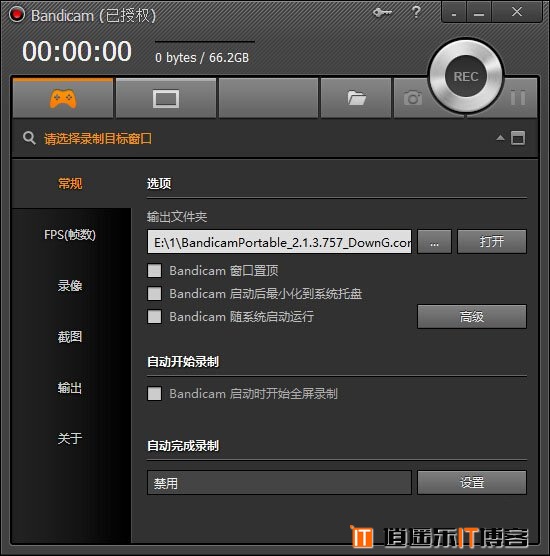Toggle Bandicam 启动后最小化到系统托盘 checkbox
Screen dimensions: 550x556
tap(154, 294)
